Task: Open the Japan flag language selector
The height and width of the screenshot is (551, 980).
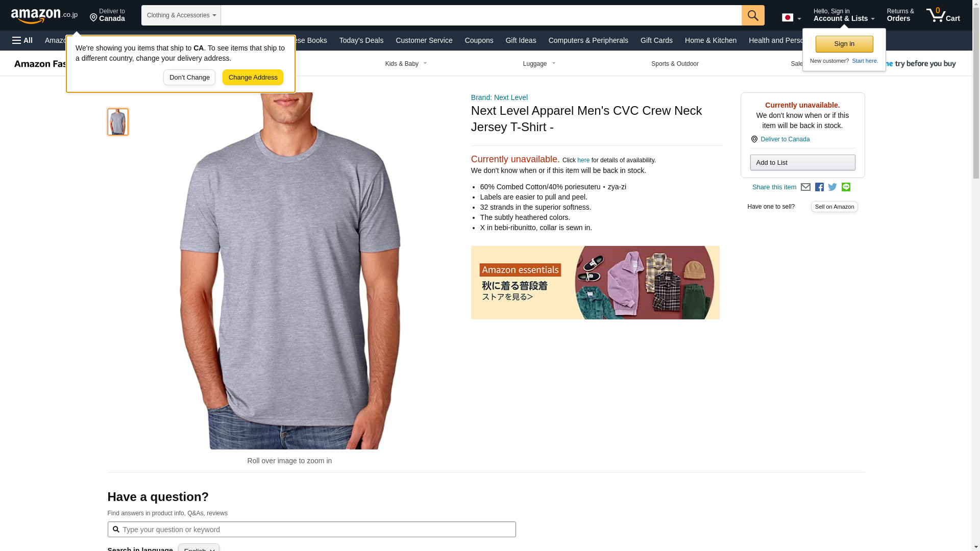Action: [791, 18]
